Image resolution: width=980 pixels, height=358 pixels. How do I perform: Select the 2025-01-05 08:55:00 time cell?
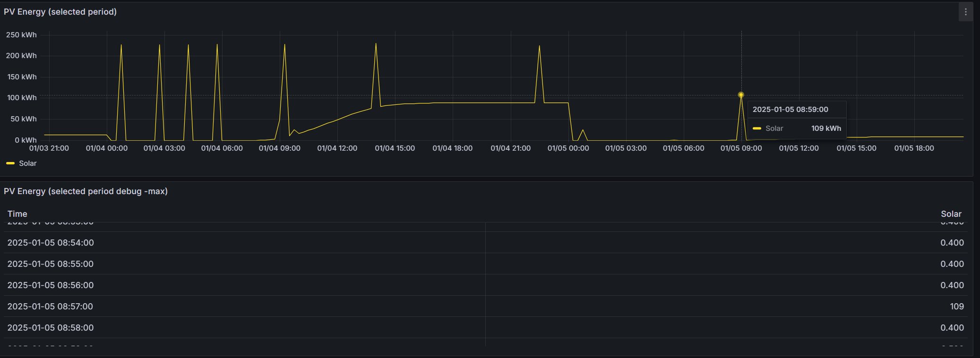click(51, 264)
